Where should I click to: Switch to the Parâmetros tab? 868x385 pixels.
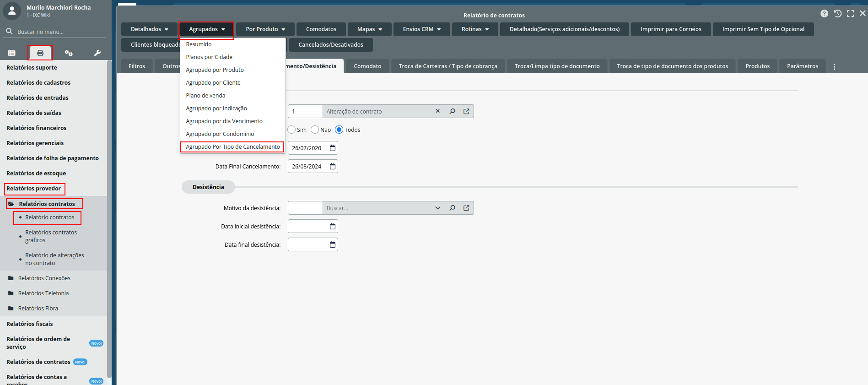coord(803,66)
